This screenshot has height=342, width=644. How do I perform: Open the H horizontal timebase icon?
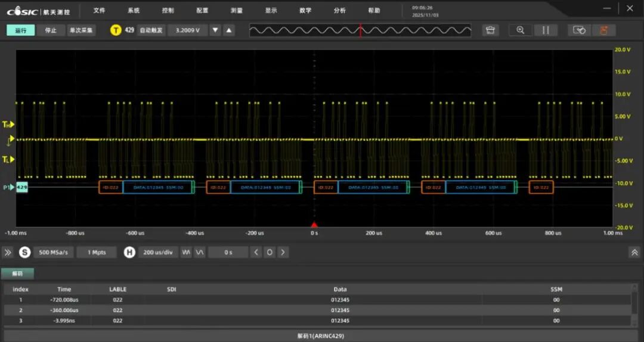[129, 252]
